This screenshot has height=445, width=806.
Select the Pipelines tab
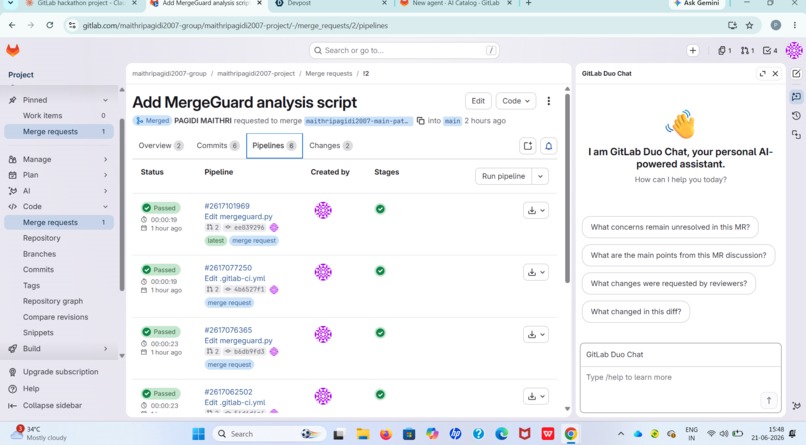pyautogui.click(x=274, y=145)
